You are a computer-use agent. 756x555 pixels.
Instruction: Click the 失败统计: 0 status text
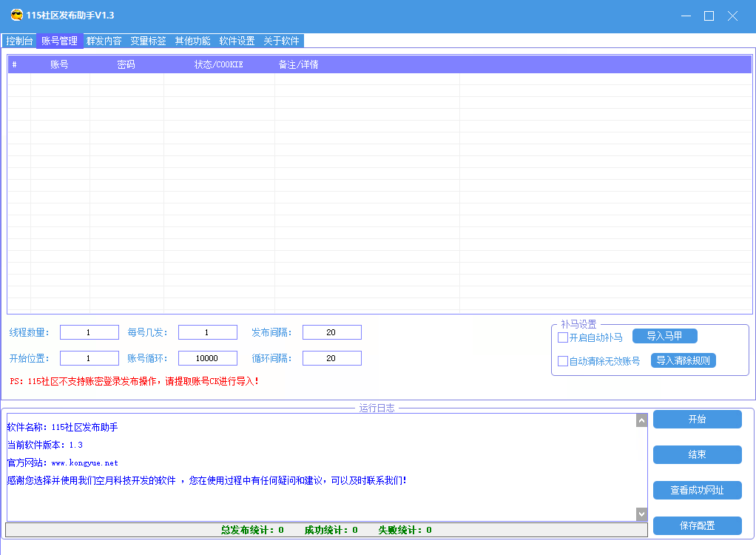click(405, 530)
